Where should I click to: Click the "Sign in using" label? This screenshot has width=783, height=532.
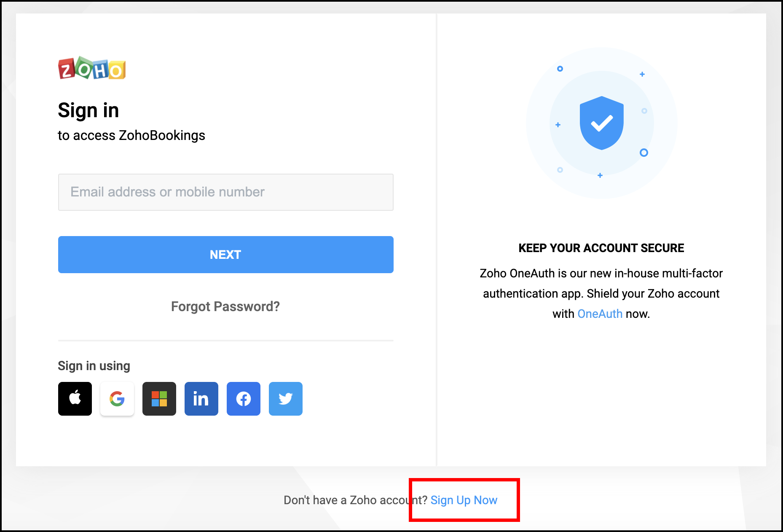pos(94,366)
